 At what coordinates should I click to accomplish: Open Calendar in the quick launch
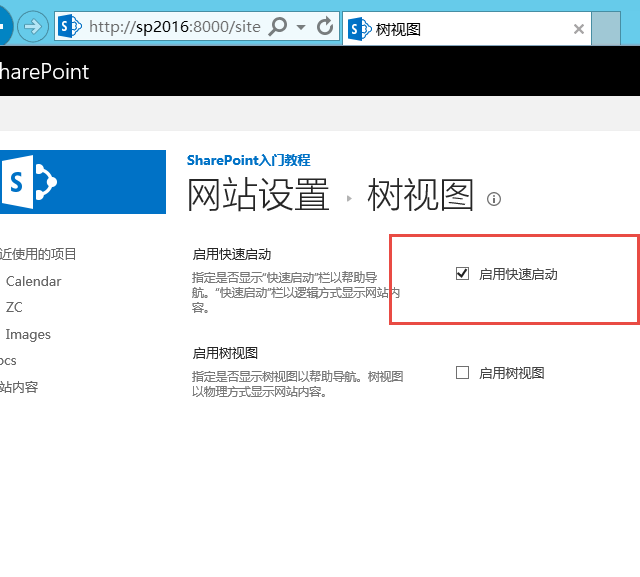point(33,281)
